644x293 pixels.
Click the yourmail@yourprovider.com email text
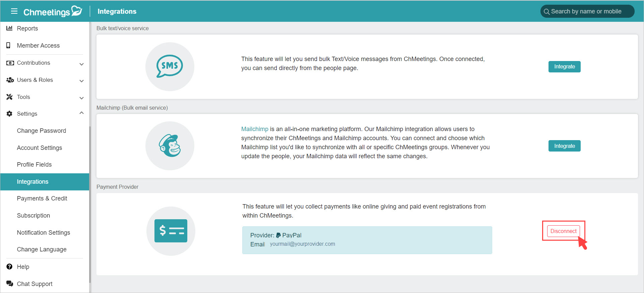tap(303, 244)
